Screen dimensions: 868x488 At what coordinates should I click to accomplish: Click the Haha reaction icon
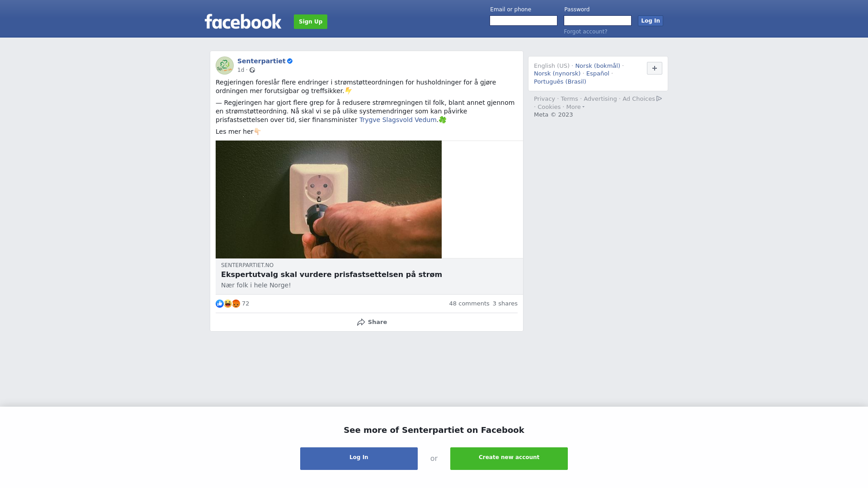coord(228,304)
